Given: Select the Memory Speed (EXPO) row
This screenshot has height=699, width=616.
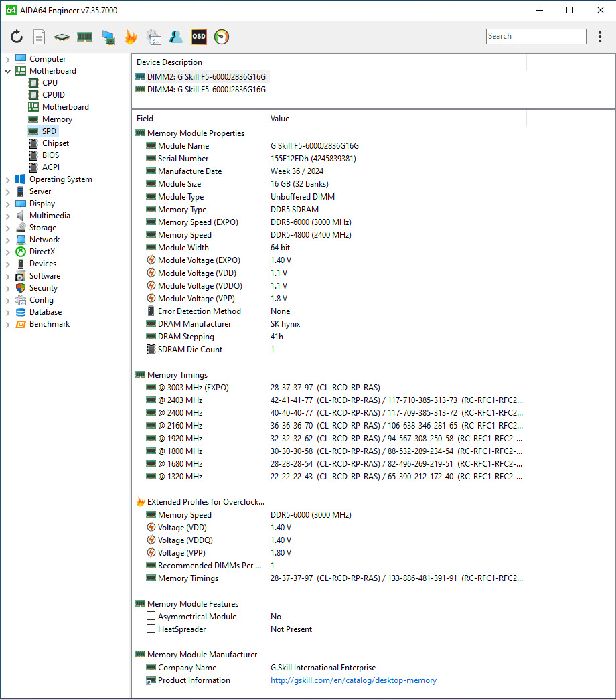Looking at the screenshot, I should click(x=330, y=222).
